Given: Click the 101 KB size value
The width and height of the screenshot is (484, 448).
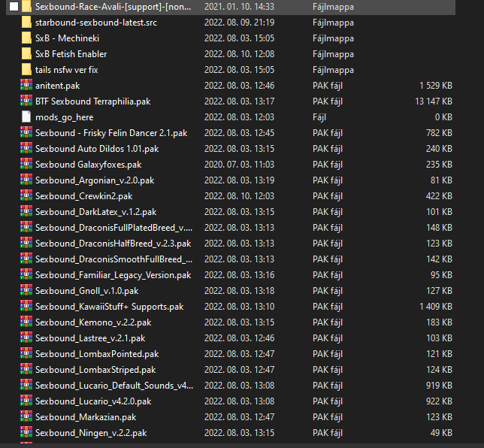Looking at the screenshot, I should (439, 211).
